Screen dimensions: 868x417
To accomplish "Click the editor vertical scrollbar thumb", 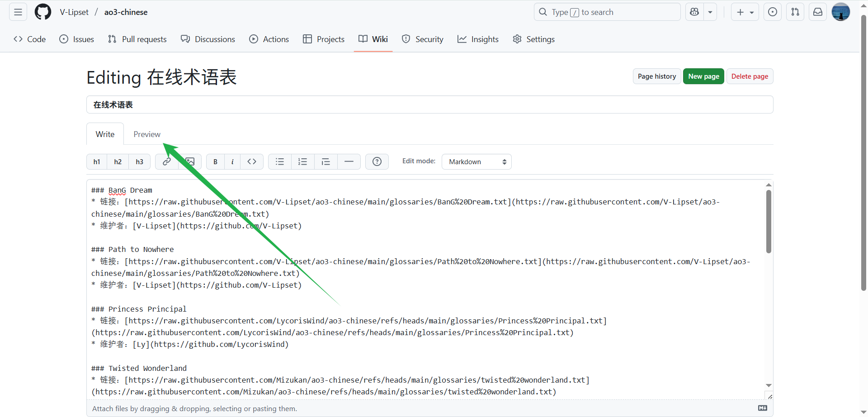I will 769,222.
